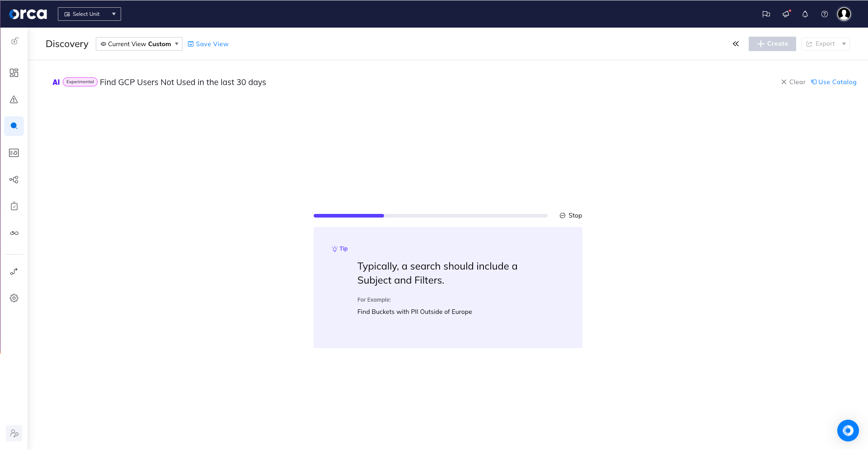This screenshot has height=450, width=868.
Task: Open the alerts triangle icon in sidebar
Action: (x=14, y=99)
